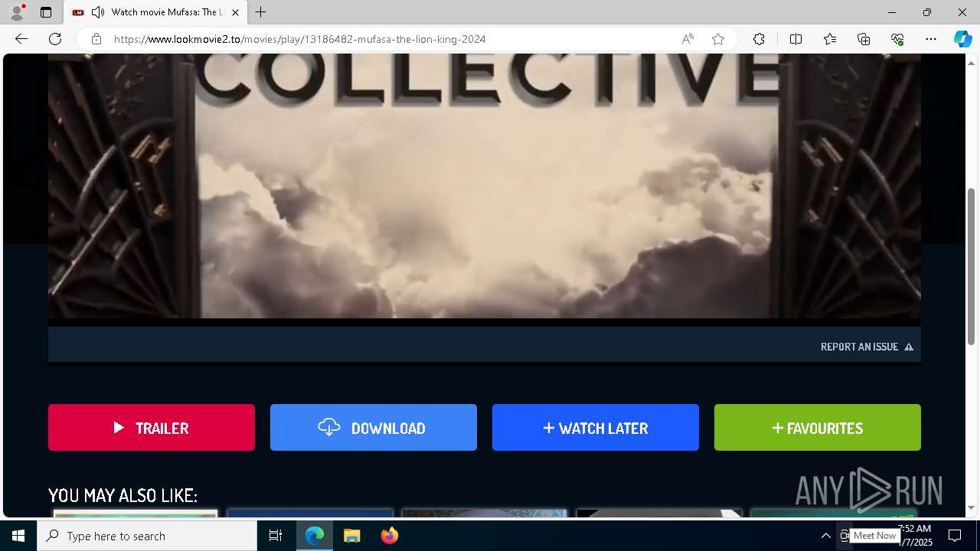Show hidden system tray icons
The image size is (980, 551).
coord(825,536)
